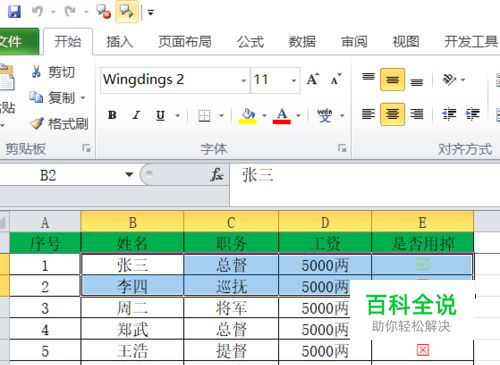Open the underline style dropdown arrow

pyautogui.click(x=178, y=116)
